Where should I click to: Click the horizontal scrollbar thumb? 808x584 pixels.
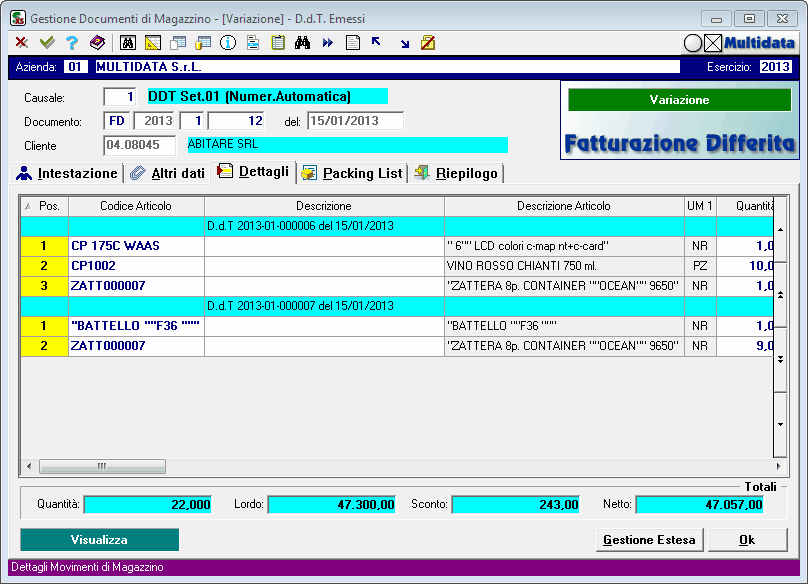tap(103, 466)
